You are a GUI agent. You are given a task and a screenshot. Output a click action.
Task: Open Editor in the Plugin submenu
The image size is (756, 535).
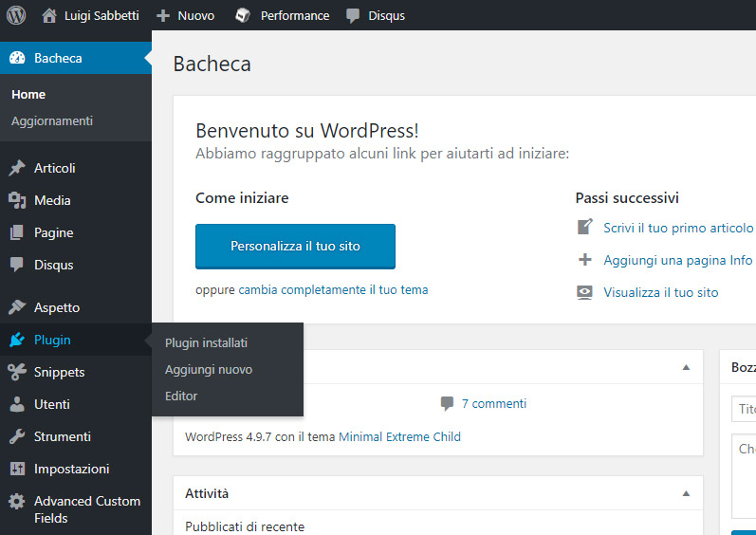pyautogui.click(x=181, y=396)
